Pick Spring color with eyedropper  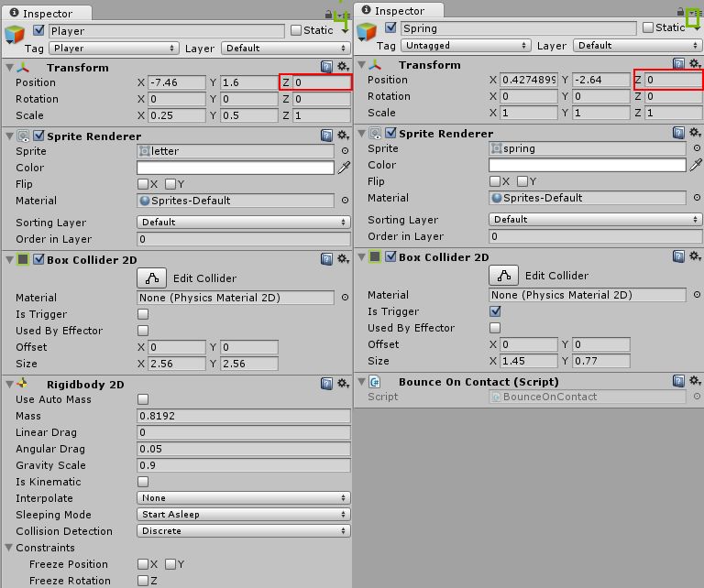click(696, 165)
